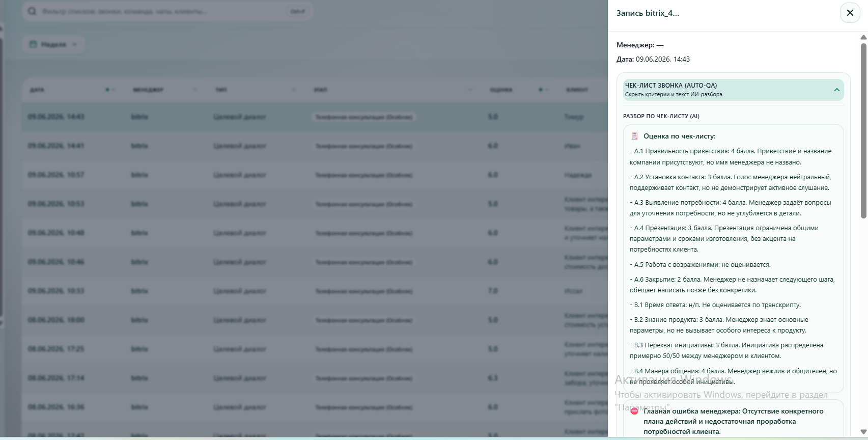Click the Главная ошибка менеджера summary text

tap(733, 421)
